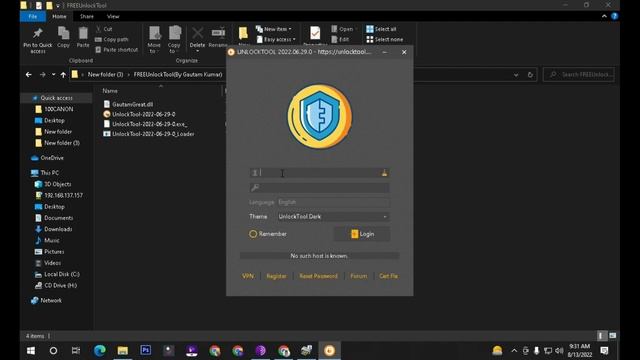Open the New item dropdown

click(274, 29)
